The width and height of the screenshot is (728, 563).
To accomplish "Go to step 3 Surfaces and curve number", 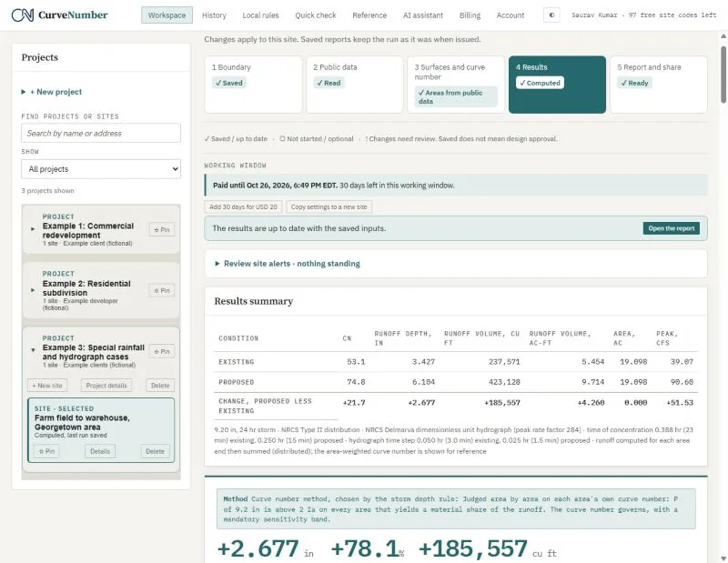I will coord(456,85).
